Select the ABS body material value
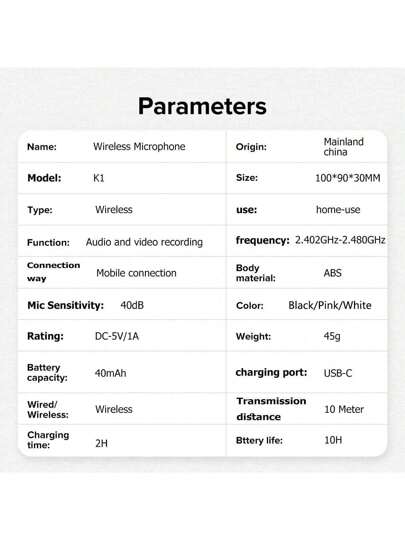 tap(332, 273)
